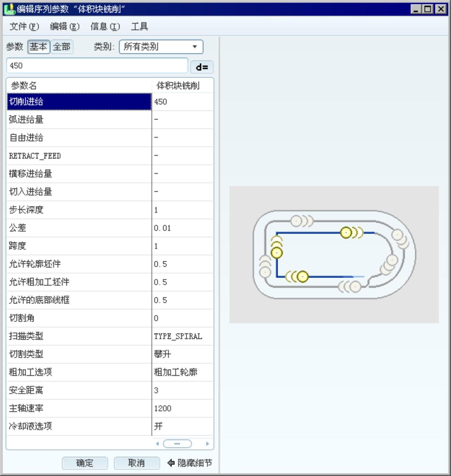451x476 pixels.
Task: Open the 信息(I) menu
Action: coord(105,27)
